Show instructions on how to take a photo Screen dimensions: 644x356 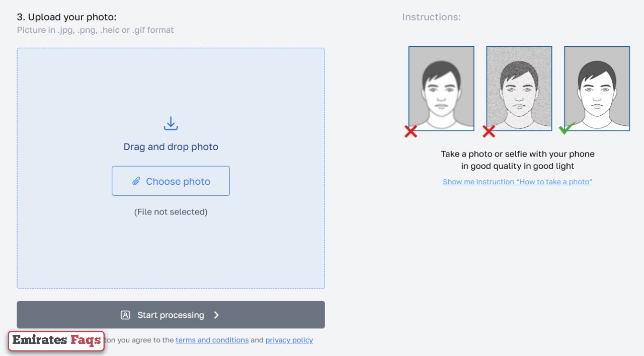(x=517, y=182)
